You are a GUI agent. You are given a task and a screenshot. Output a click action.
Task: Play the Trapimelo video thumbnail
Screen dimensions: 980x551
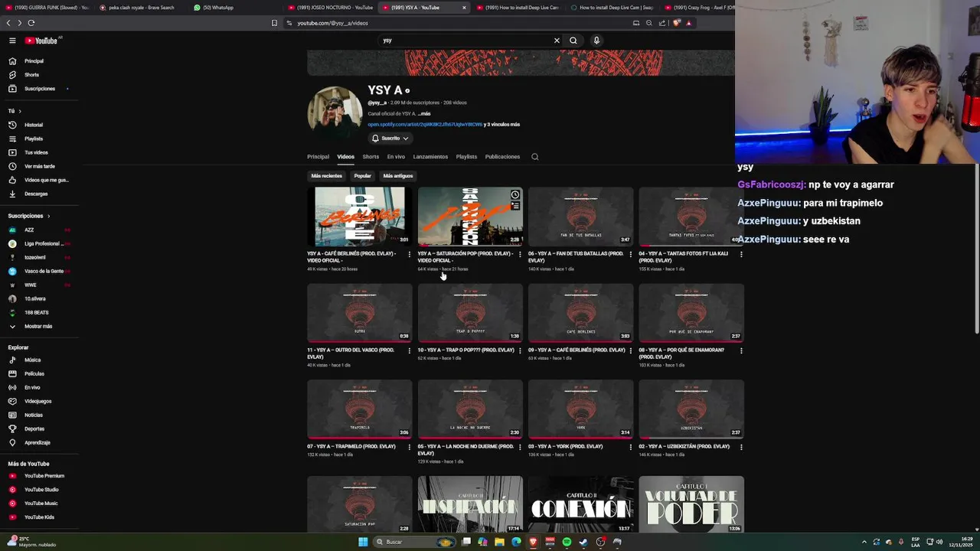pyautogui.click(x=360, y=409)
